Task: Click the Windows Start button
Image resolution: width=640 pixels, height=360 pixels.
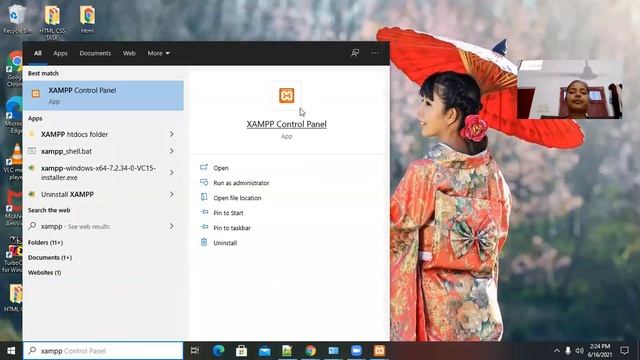Action: [x=11, y=351]
